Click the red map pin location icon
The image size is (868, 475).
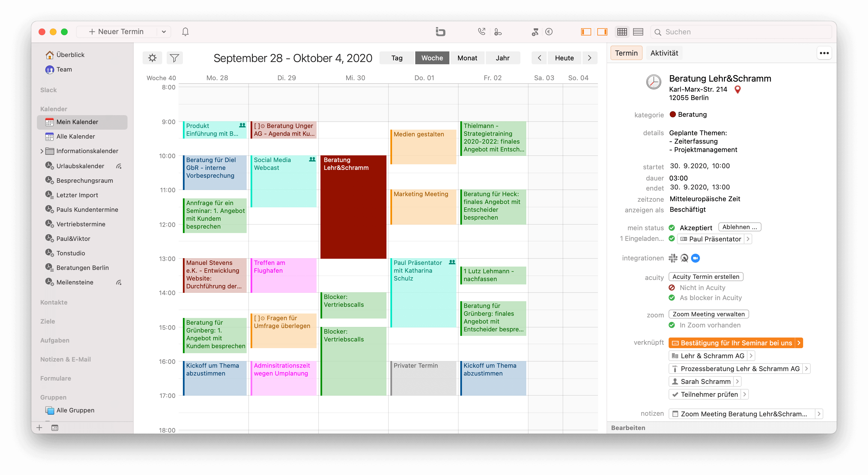tap(737, 89)
